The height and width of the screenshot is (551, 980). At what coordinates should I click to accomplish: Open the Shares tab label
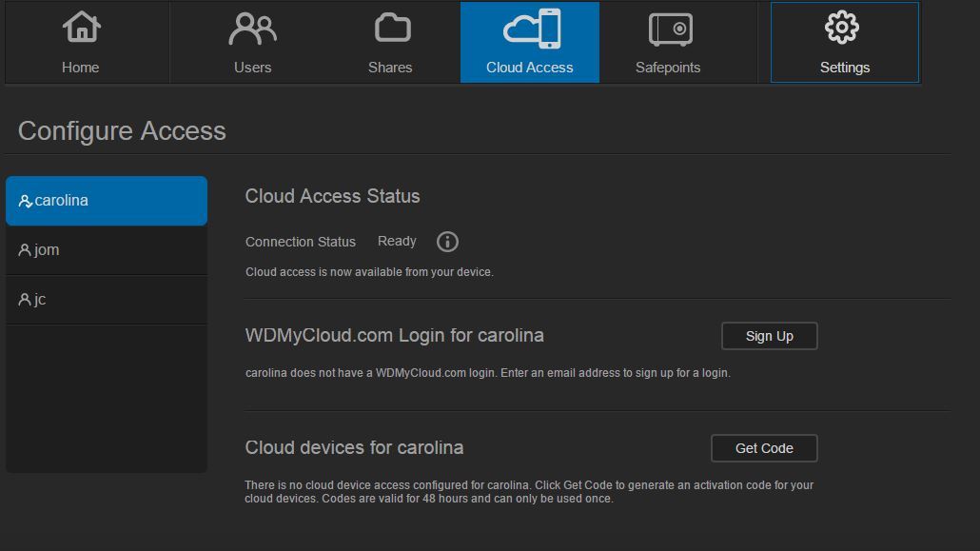(390, 68)
